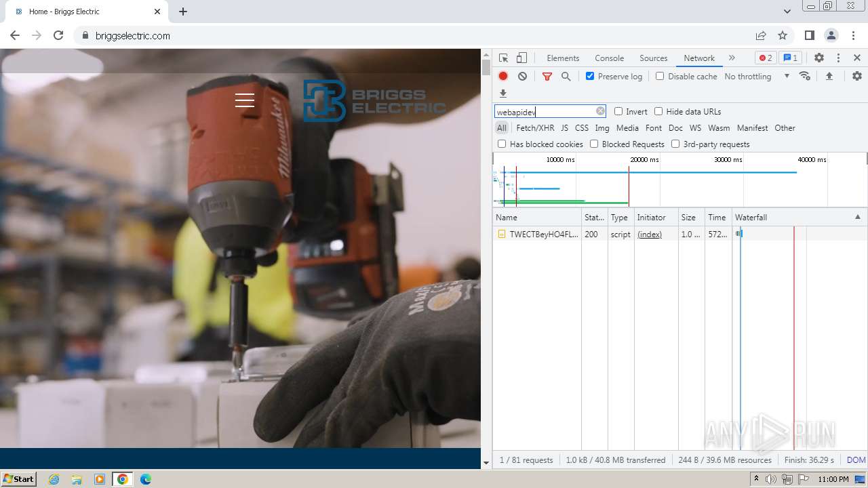Sort by the Name column header
This screenshot has width=868, height=488.
click(537, 218)
